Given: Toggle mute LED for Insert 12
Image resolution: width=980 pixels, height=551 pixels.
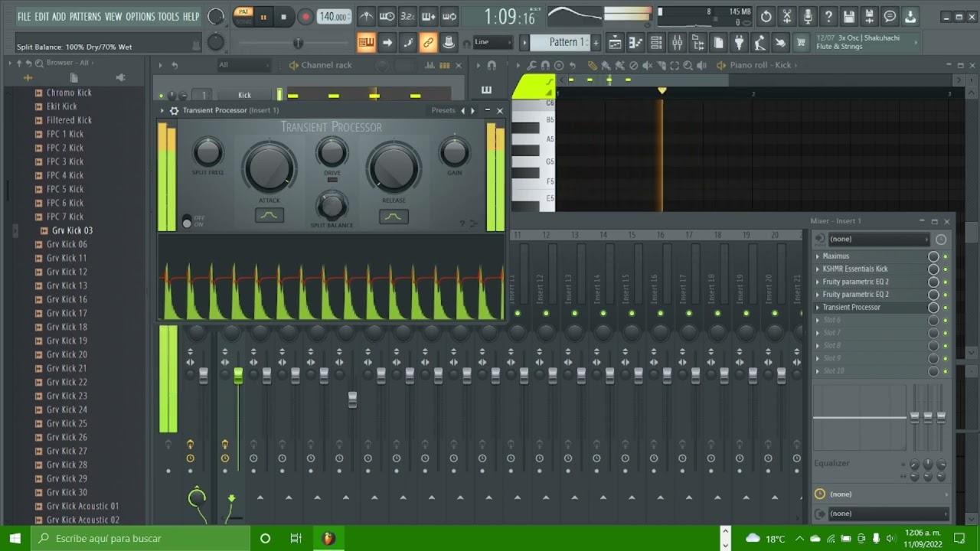Looking at the screenshot, I should tap(546, 313).
